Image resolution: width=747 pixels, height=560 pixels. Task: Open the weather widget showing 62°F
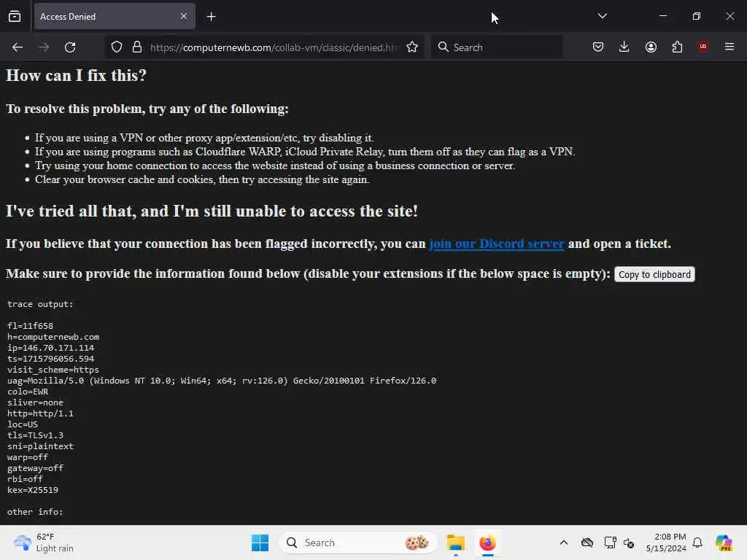click(44, 542)
